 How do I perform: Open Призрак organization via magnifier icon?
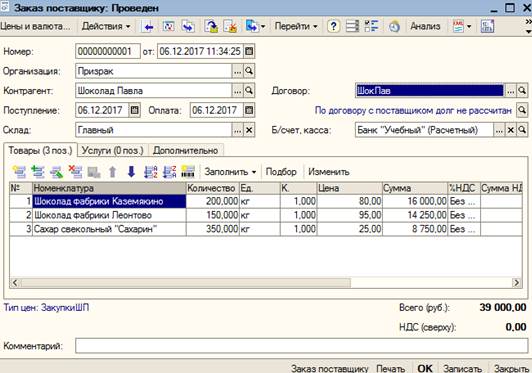click(x=249, y=71)
